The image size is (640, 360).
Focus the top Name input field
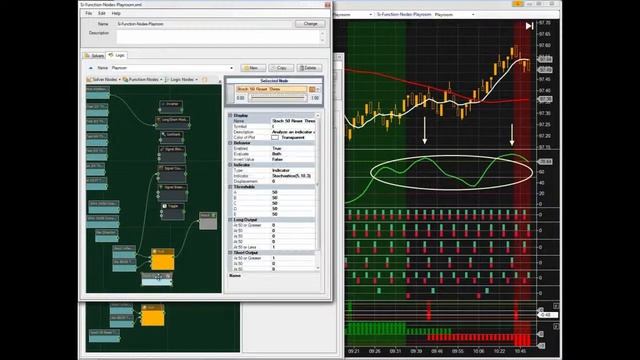click(204, 24)
